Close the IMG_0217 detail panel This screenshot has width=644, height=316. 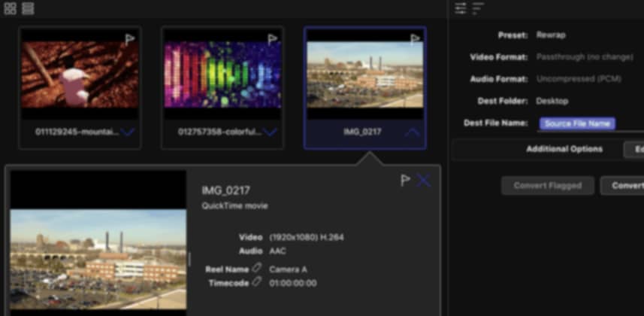tap(423, 181)
